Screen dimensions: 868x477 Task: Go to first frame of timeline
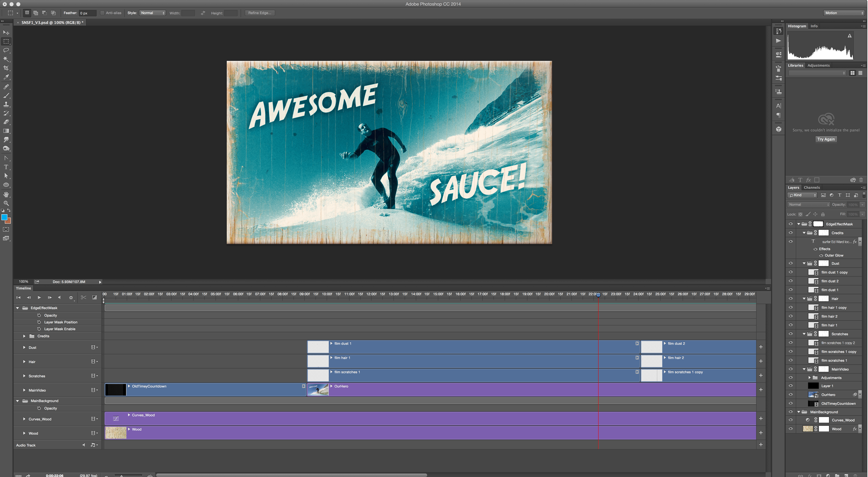[18, 297]
